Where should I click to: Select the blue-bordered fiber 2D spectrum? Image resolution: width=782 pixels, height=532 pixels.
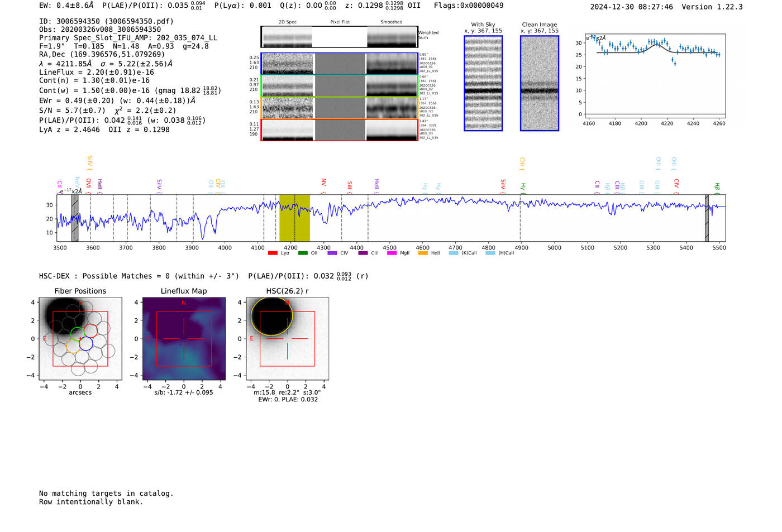pyautogui.click(x=288, y=64)
